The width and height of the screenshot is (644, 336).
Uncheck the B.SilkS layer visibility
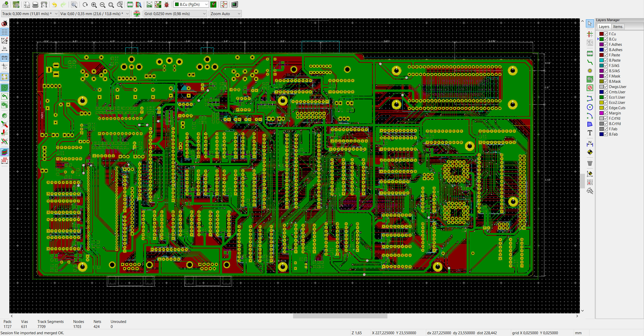pyautogui.click(x=606, y=71)
